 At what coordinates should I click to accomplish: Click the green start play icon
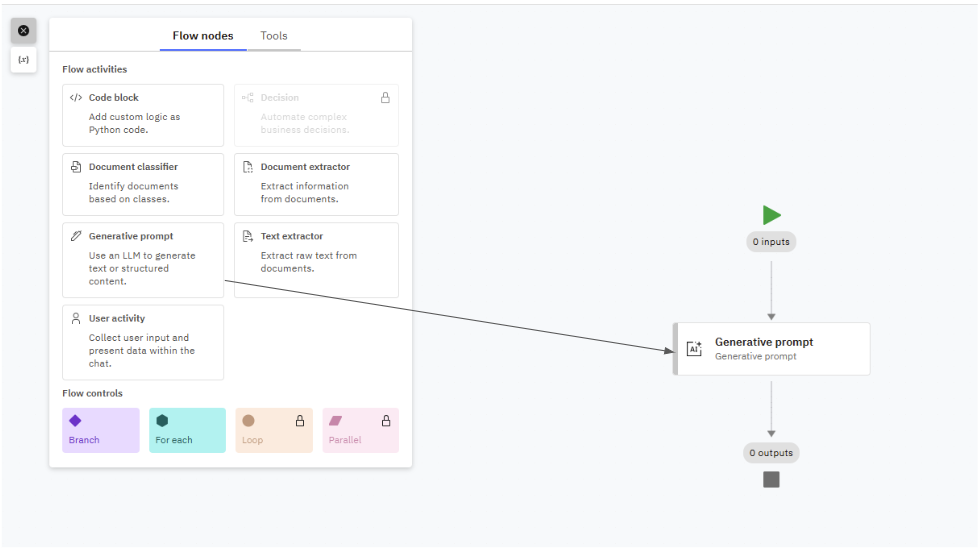click(x=771, y=215)
